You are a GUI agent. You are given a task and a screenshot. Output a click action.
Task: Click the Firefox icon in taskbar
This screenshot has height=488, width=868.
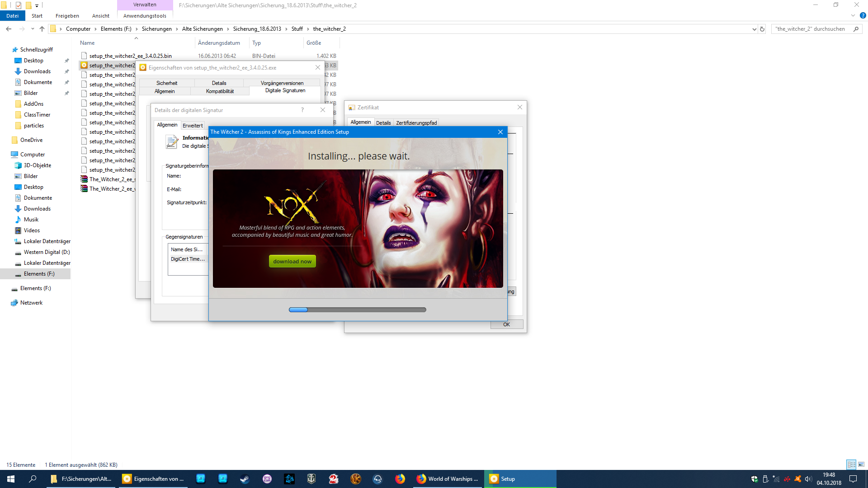pos(400,479)
